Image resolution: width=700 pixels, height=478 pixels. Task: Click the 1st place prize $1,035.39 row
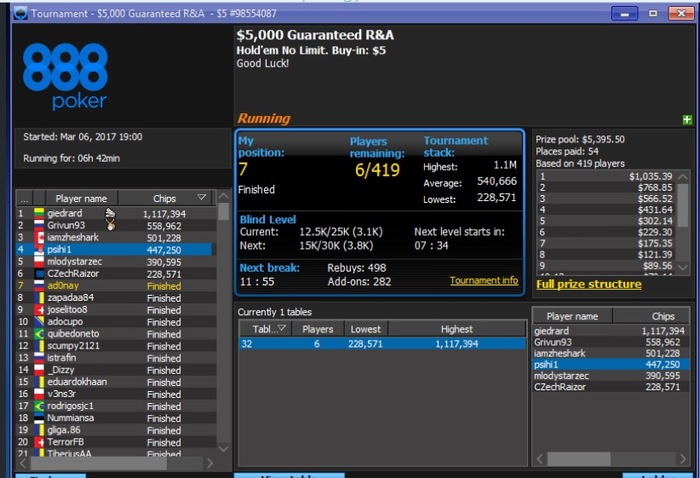click(606, 176)
